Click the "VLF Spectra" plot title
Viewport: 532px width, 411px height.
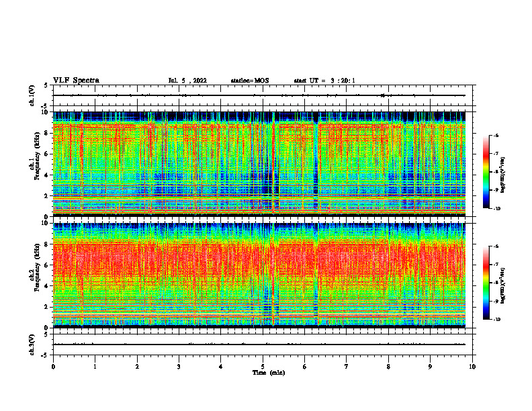tap(76, 81)
